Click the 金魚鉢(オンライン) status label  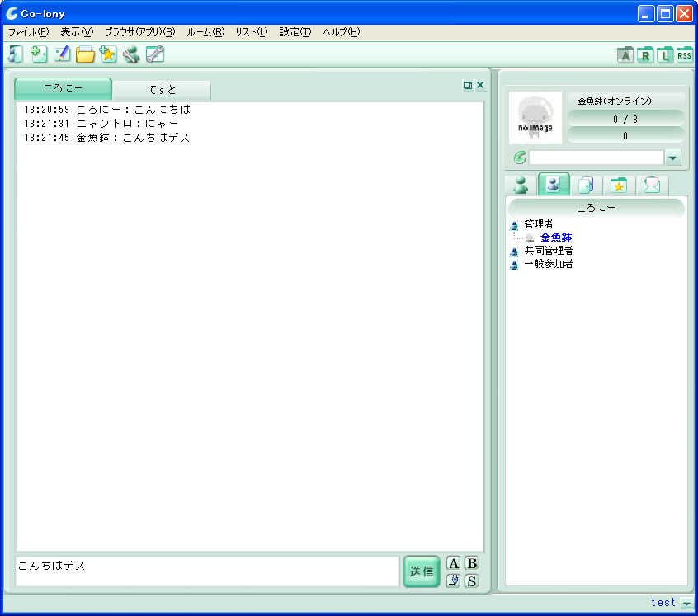(615, 101)
